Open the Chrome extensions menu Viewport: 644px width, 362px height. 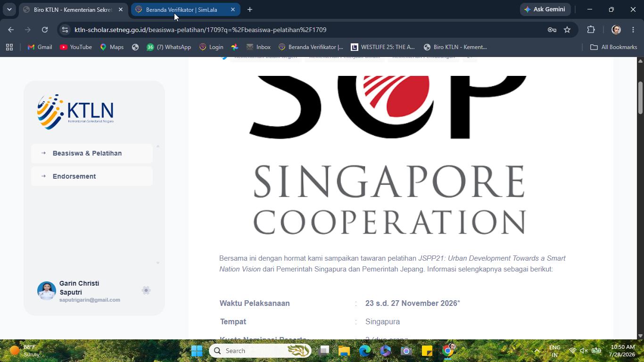pos(591,30)
